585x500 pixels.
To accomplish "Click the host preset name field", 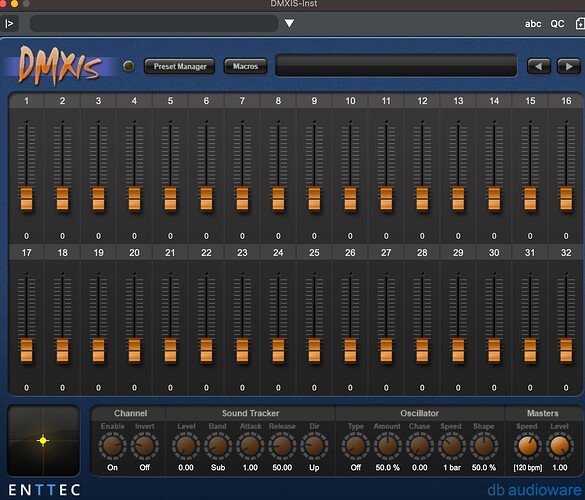I will click(x=154, y=24).
